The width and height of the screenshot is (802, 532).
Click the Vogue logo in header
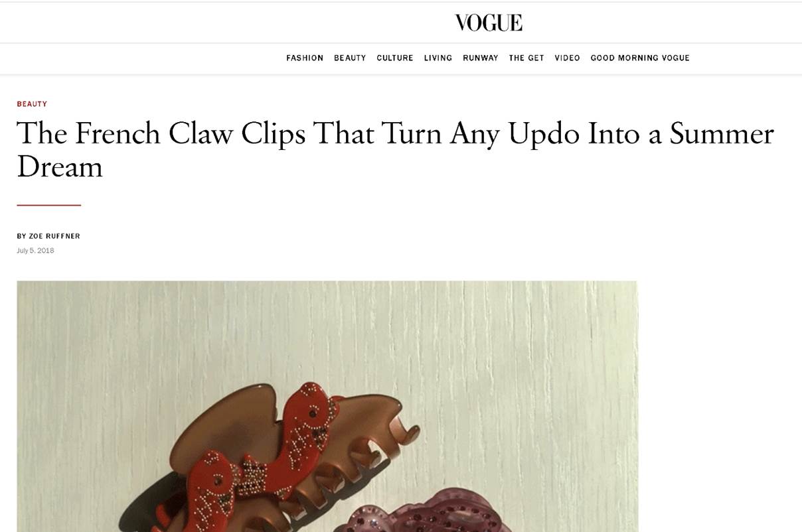coord(489,23)
